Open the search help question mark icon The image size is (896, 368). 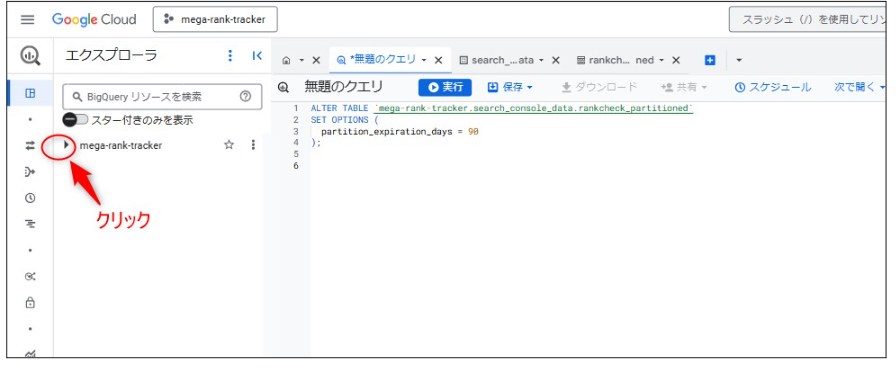[245, 97]
